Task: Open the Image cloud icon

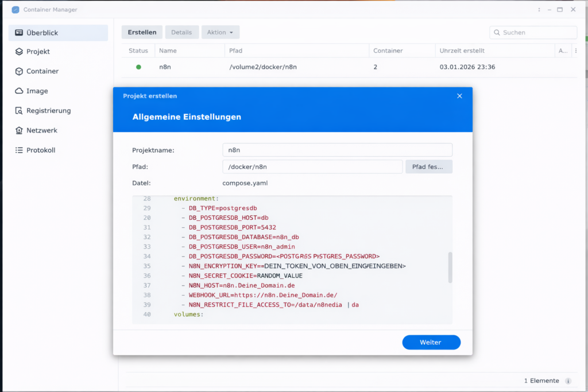Action: click(19, 91)
